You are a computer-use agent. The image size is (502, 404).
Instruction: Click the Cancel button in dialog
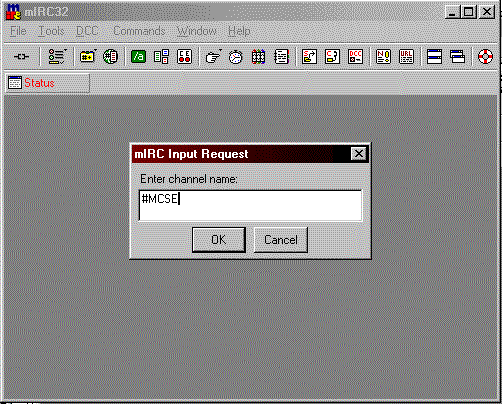tap(281, 240)
